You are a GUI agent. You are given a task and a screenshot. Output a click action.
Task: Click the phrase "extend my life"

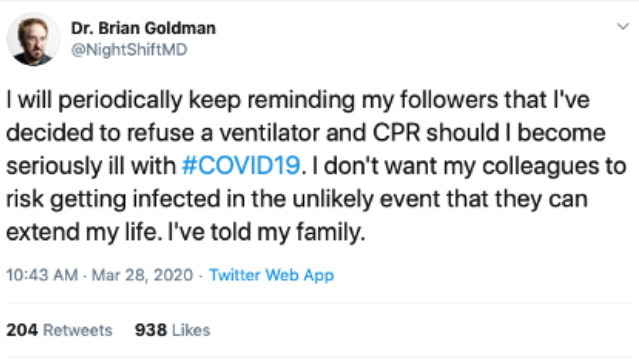[x=82, y=232]
